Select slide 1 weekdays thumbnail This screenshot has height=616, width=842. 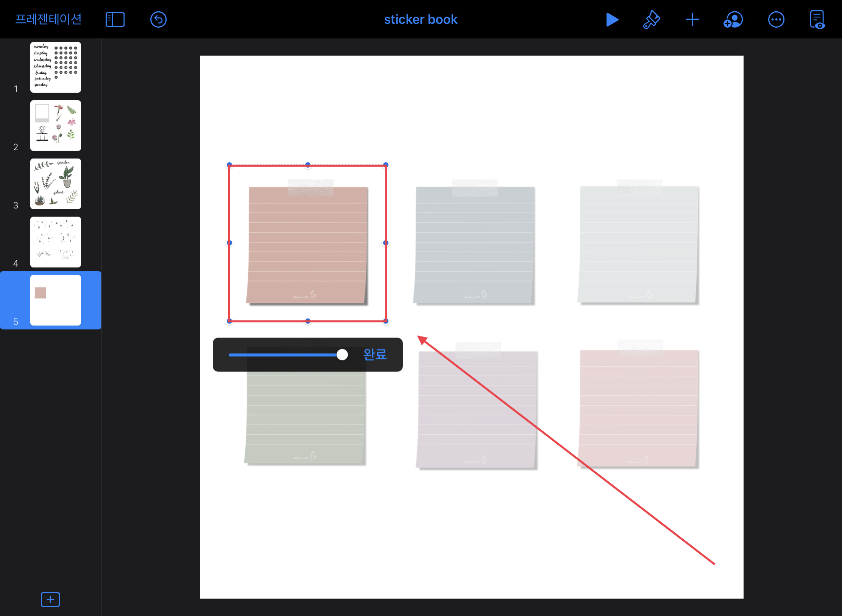[56, 67]
